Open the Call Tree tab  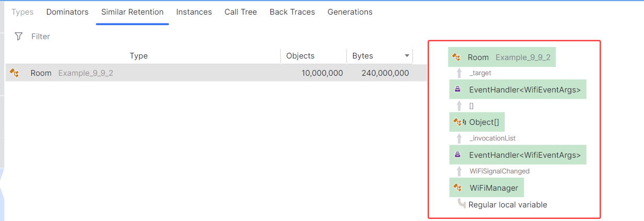point(241,11)
